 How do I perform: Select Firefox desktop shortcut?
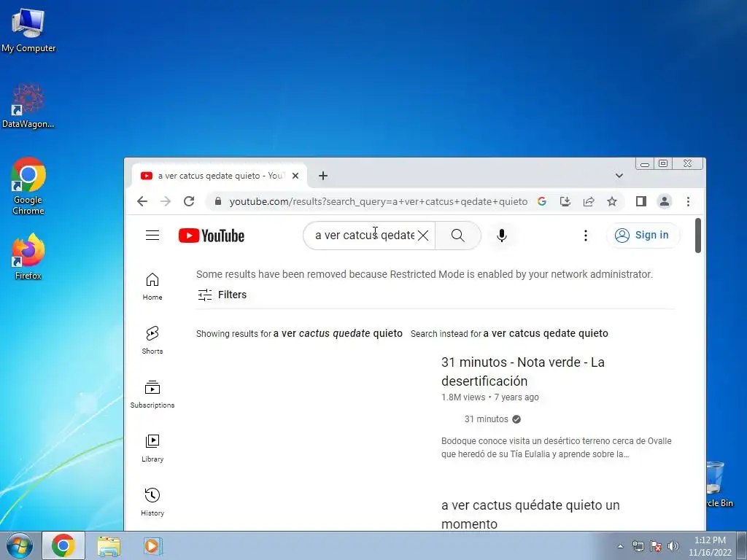(x=28, y=256)
